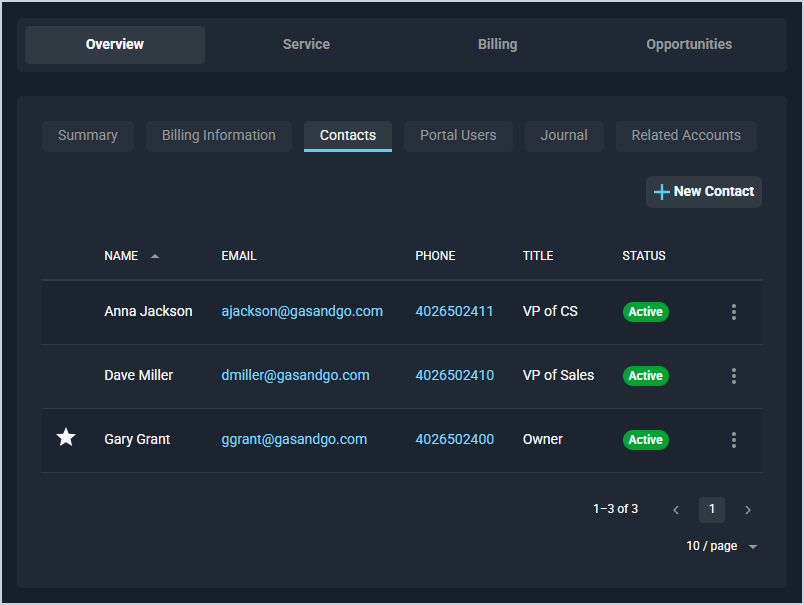Viewport: 804px width, 605px height.
Task: Click the email link ajackson@gasandgo.com
Action: click(x=302, y=311)
